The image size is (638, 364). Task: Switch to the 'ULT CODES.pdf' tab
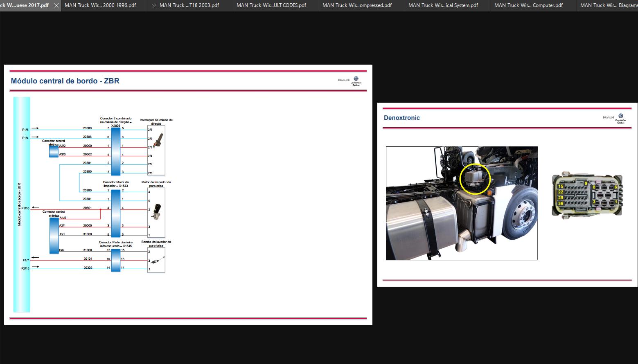(x=275, y=5)
